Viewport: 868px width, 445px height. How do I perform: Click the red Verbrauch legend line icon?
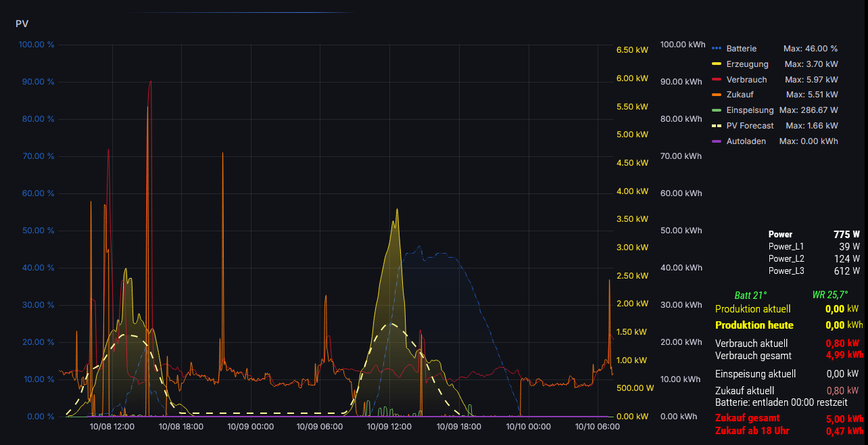coord(717,80)
